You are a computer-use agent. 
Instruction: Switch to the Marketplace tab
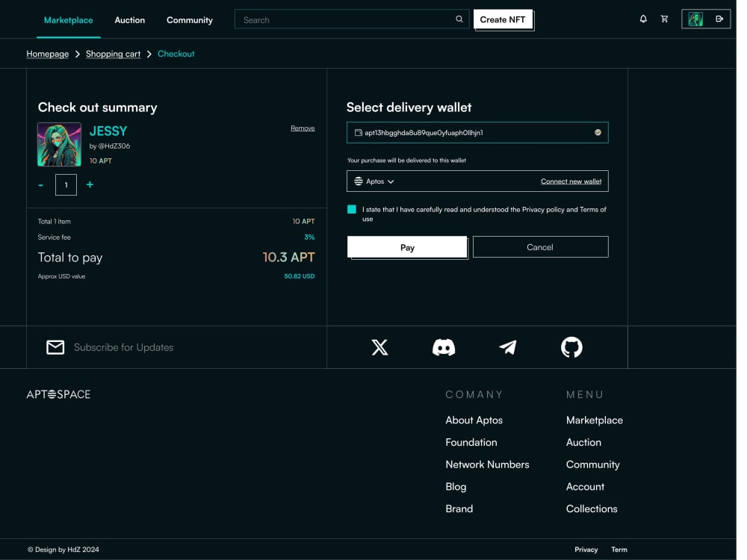click(x=69, y=20)
